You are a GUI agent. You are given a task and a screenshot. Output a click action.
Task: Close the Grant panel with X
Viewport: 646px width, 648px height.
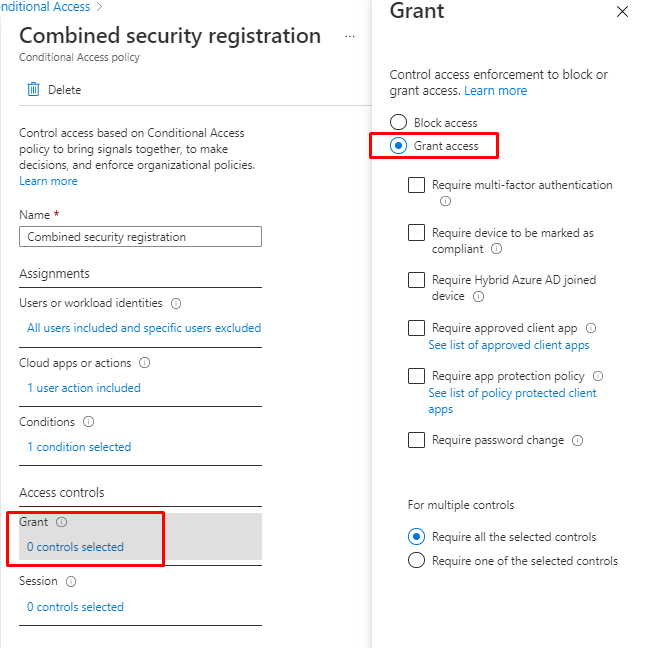coord(622,12)
